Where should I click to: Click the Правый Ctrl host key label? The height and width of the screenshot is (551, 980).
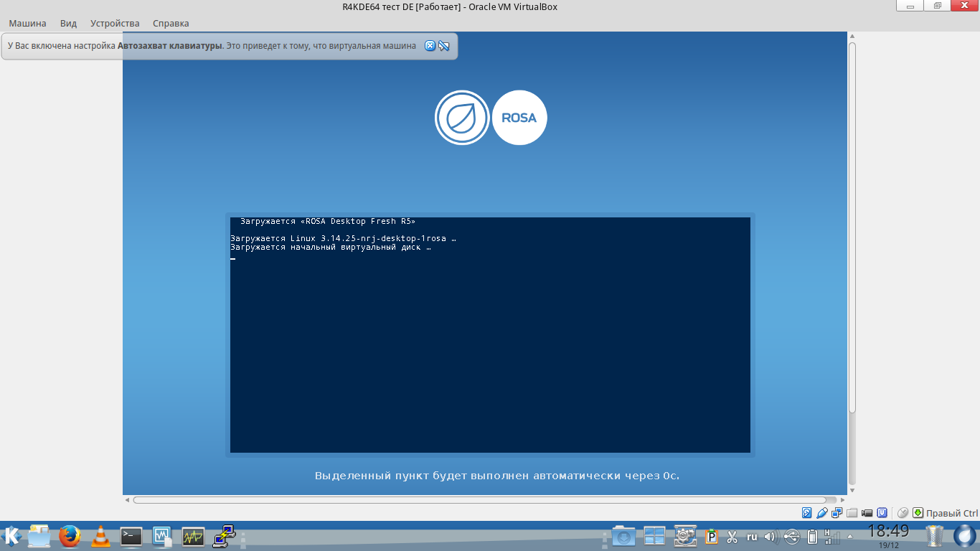(x=952, y=513)
